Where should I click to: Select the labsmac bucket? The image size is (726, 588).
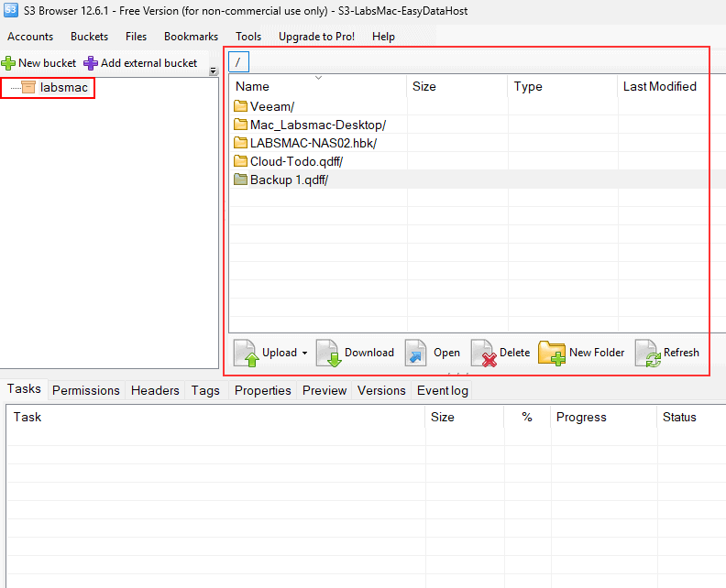point(63,88)
